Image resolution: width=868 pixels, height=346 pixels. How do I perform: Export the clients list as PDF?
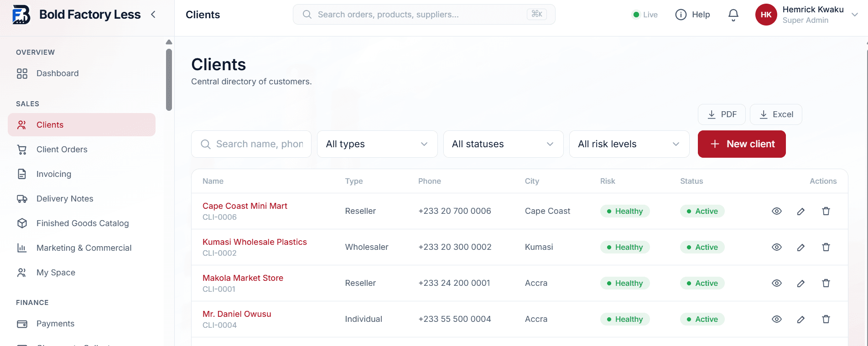point(722,114)
